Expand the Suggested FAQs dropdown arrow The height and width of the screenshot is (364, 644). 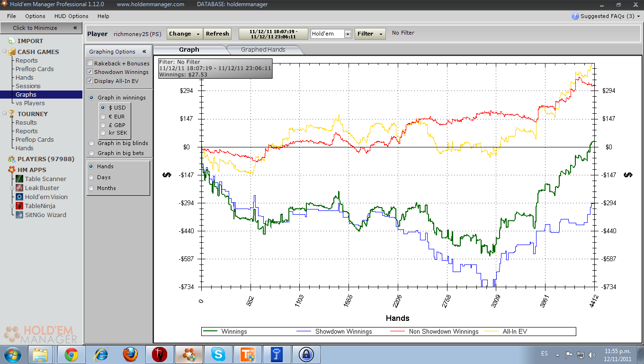tap(638, 16)
